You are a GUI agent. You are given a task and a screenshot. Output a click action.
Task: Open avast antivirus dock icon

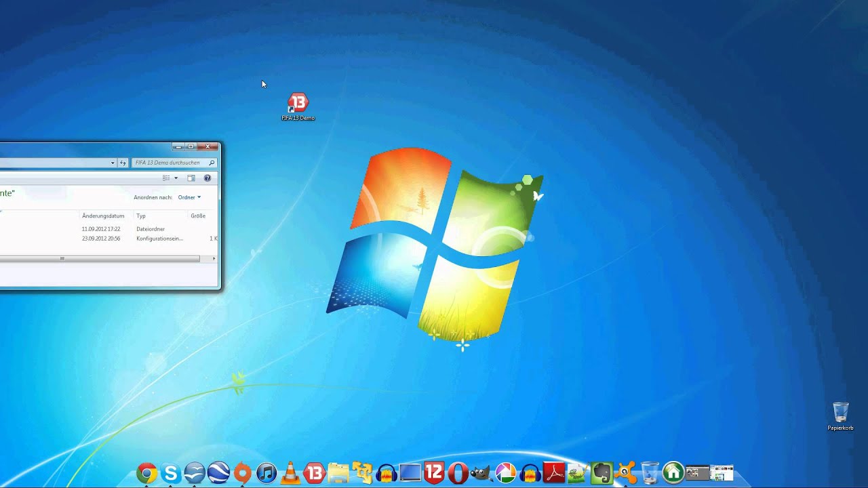(x=626, y=472)
